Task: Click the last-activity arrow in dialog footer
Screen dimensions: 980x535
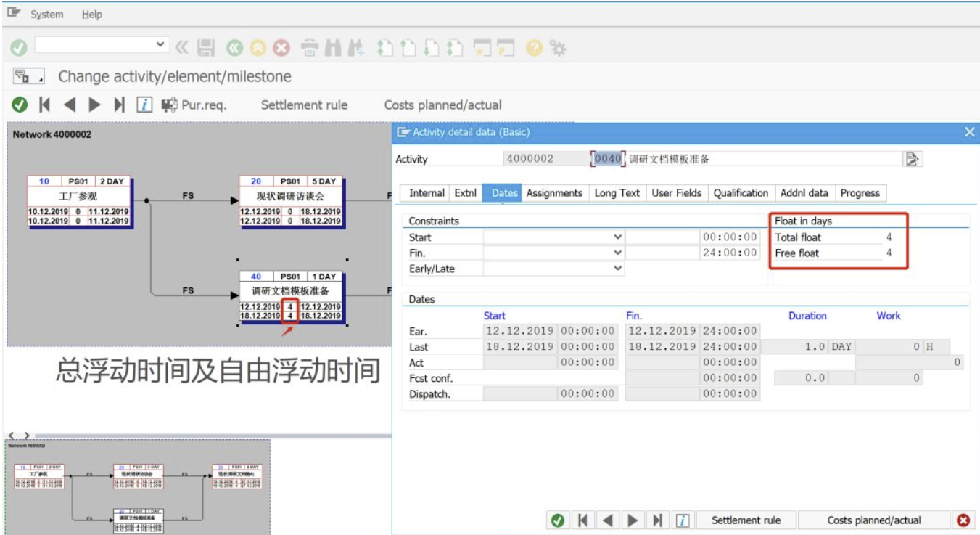Action: tap(657, 520)
